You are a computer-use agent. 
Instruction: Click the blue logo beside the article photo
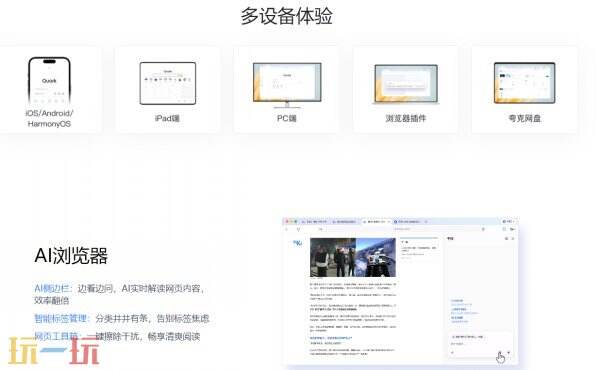[297, 243]
